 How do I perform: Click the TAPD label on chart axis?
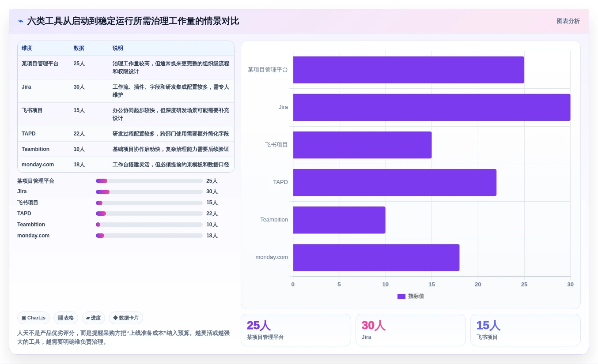pyautogui.click(x=280, y=182)
